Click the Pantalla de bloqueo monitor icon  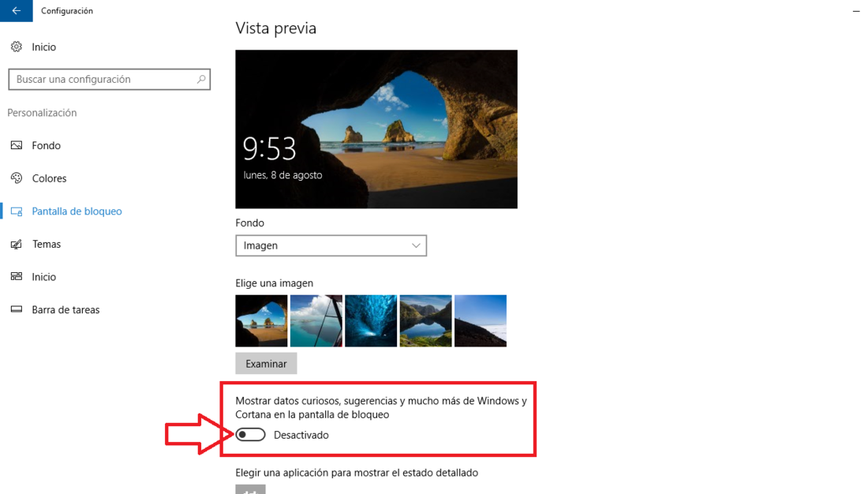(17, 211)
